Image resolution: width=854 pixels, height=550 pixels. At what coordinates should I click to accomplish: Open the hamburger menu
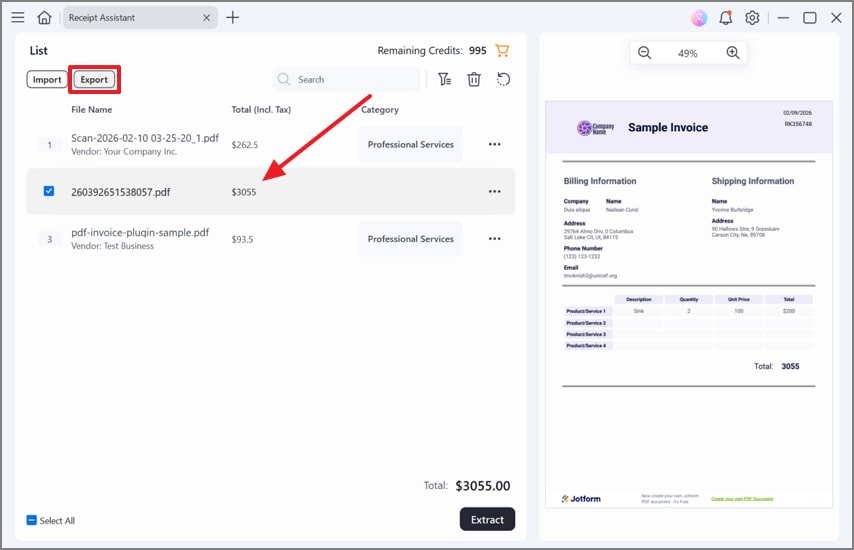18,17
